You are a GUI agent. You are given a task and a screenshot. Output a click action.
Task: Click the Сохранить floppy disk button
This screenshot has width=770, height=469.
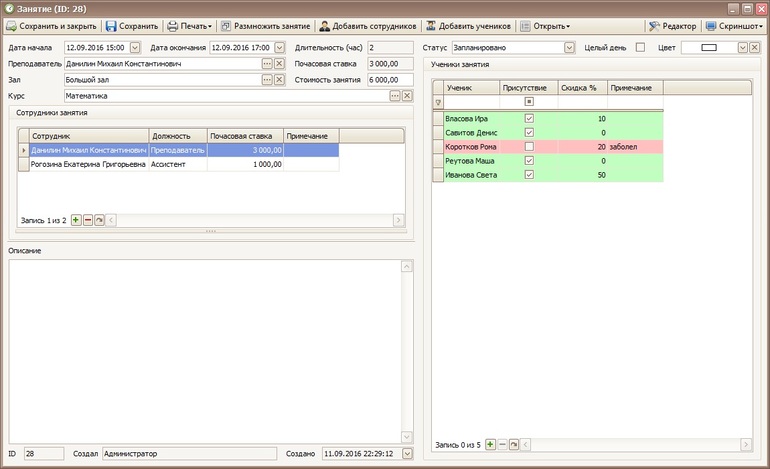pos(132,26)
